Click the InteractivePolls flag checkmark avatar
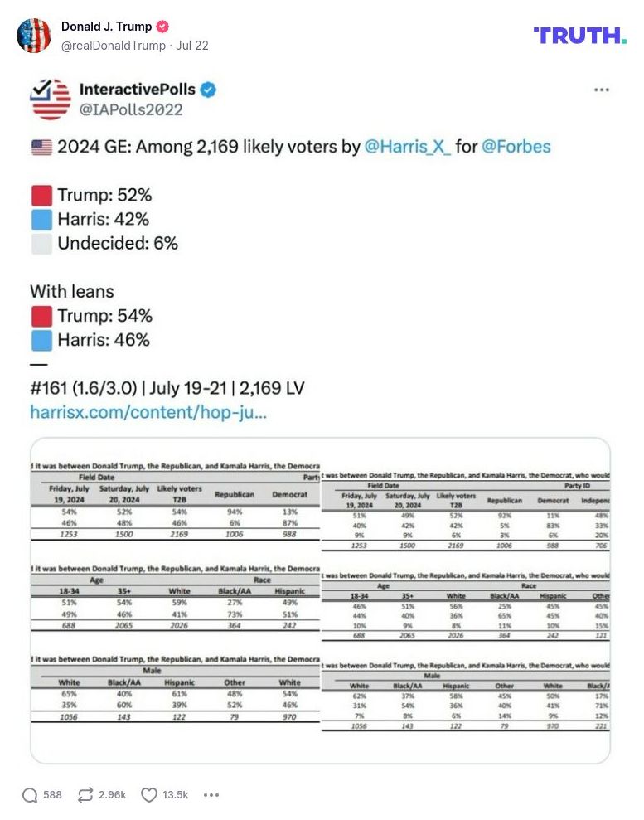The image size is (644, 820). 51,99
